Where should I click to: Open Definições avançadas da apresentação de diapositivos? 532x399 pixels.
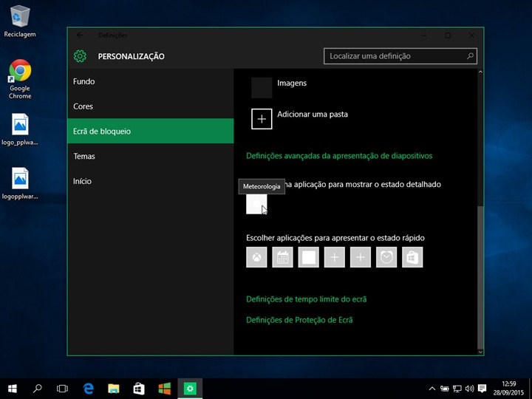point(339,156)
